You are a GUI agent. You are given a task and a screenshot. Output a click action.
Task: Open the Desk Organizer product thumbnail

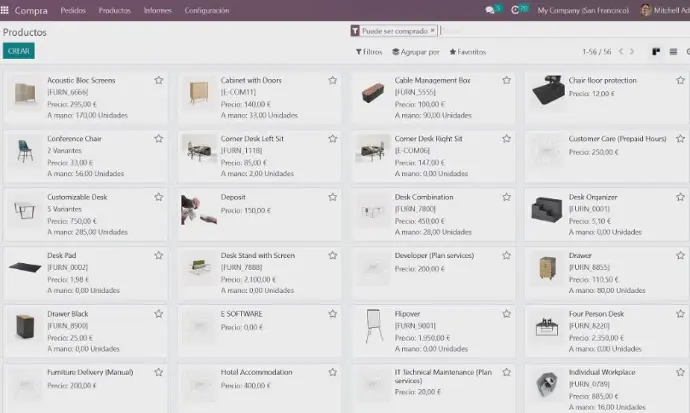click(x=547, y=209)
